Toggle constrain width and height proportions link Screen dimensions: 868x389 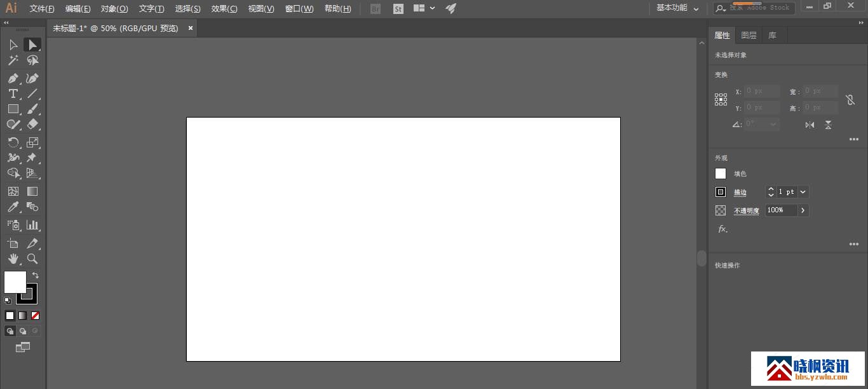tap(850, 100)
